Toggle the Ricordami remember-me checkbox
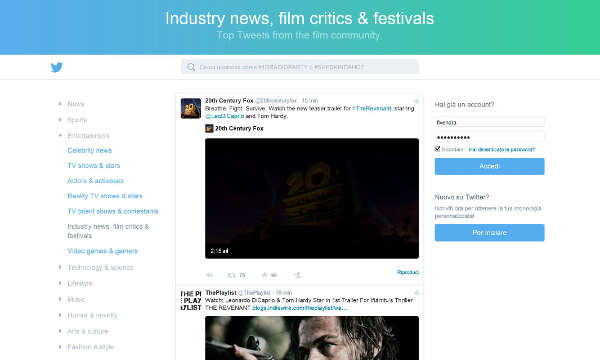The width and height of the screenshot is (600, 360). (437, 149)
